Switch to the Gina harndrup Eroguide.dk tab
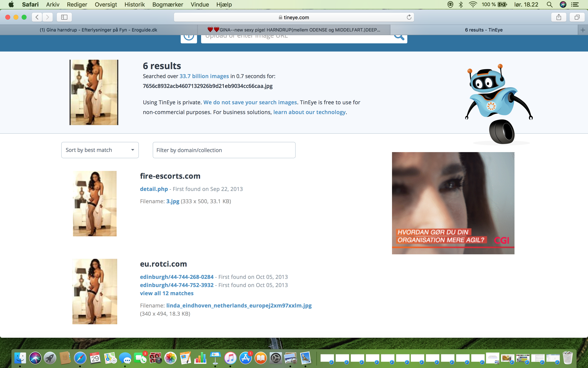This screenshot has width=588, height=368. pyautogui.click(x=98, y=30)
